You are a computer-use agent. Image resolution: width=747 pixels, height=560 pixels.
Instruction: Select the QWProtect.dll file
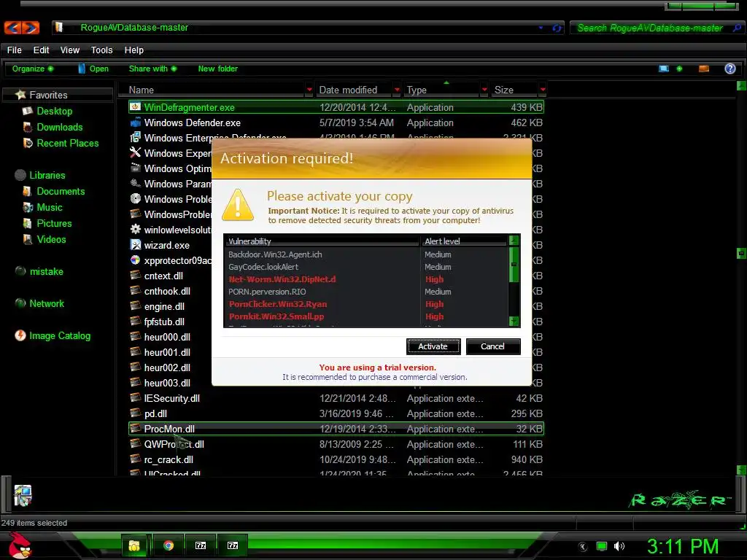click(x=336, y=444)
